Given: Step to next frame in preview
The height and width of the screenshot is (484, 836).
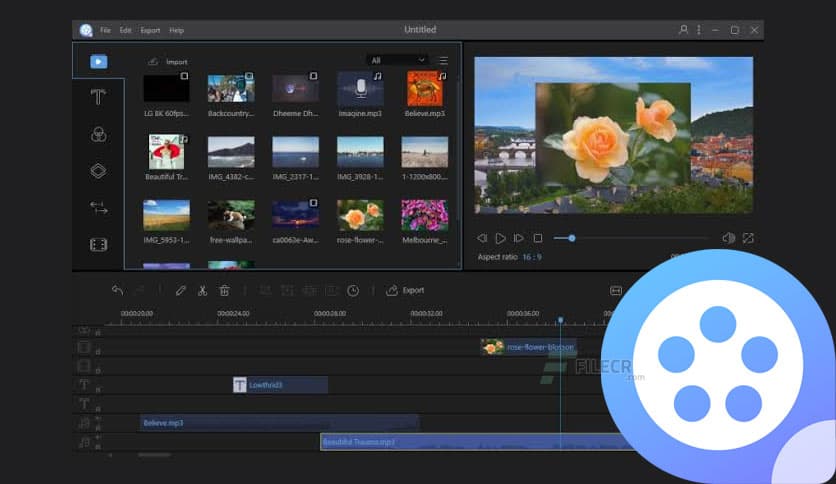Looking at the screenshot, I should point(518,238).
